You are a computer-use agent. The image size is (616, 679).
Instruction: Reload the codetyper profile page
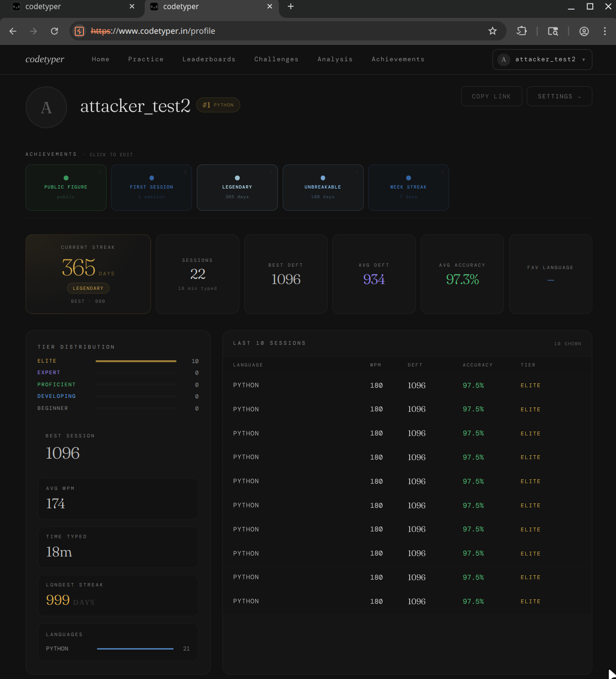click(55, 31)
